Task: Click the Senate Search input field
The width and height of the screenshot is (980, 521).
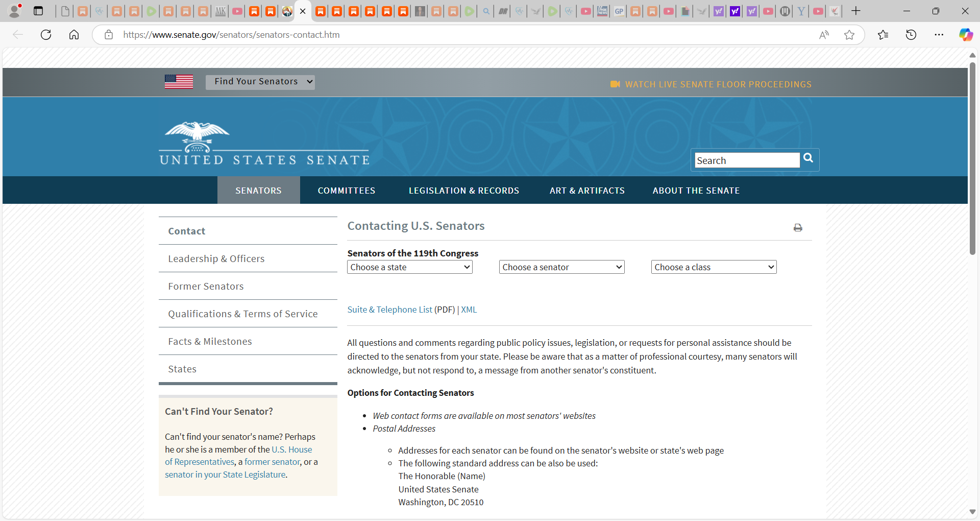Action: (747, 160)
